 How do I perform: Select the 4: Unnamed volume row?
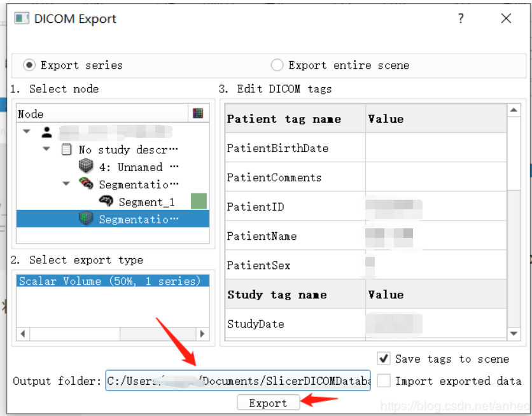[x=113, y=167]
